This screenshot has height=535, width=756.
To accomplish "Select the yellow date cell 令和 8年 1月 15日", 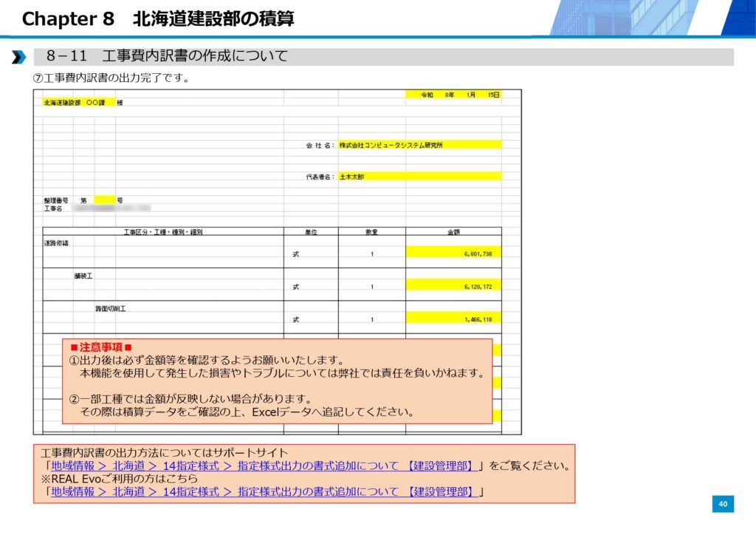I will tap(453, 95).
